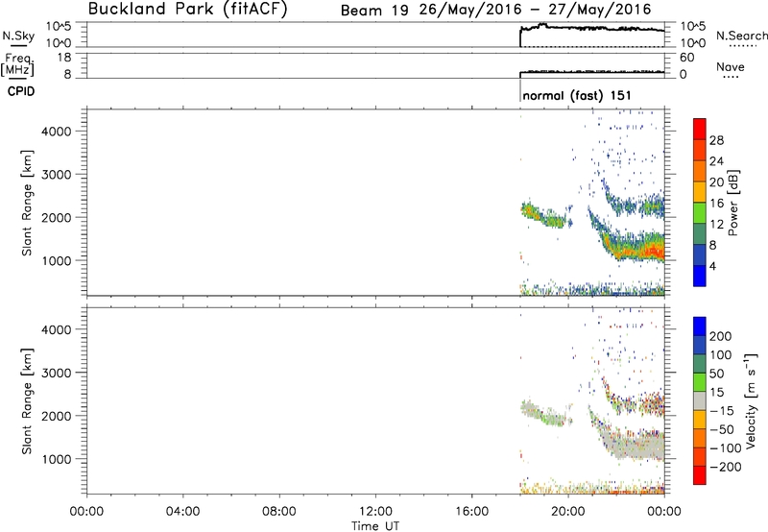Click the 'Beam 19' label in the header

374,11
